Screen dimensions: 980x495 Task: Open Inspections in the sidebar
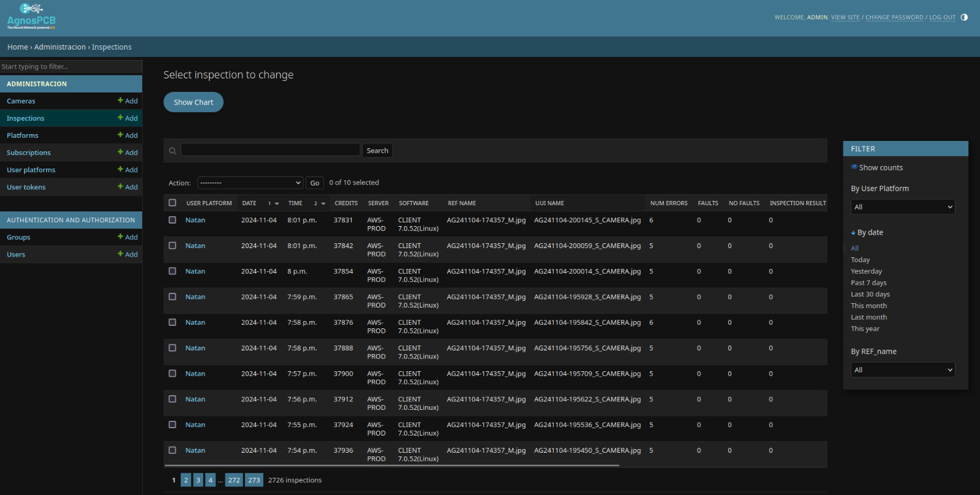[x=26, y=118]
